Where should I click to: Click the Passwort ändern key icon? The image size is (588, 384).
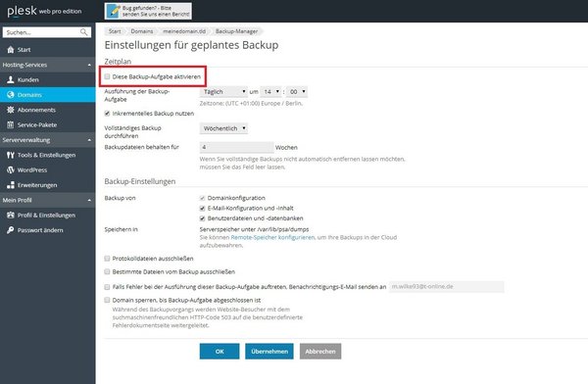[11, 230]
